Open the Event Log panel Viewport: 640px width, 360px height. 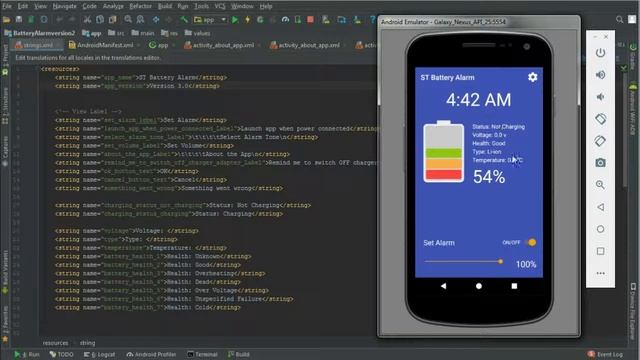605,354
